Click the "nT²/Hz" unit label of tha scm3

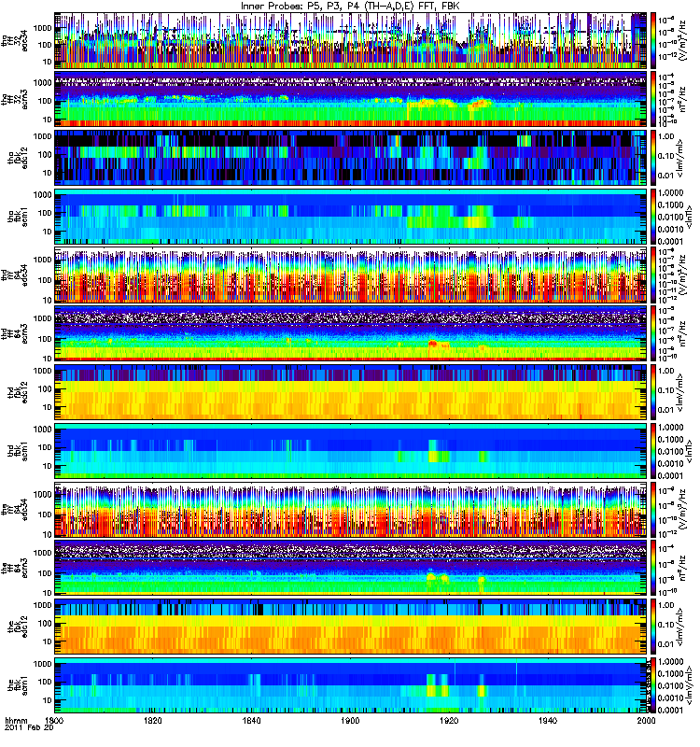click(x=682, y=99)
